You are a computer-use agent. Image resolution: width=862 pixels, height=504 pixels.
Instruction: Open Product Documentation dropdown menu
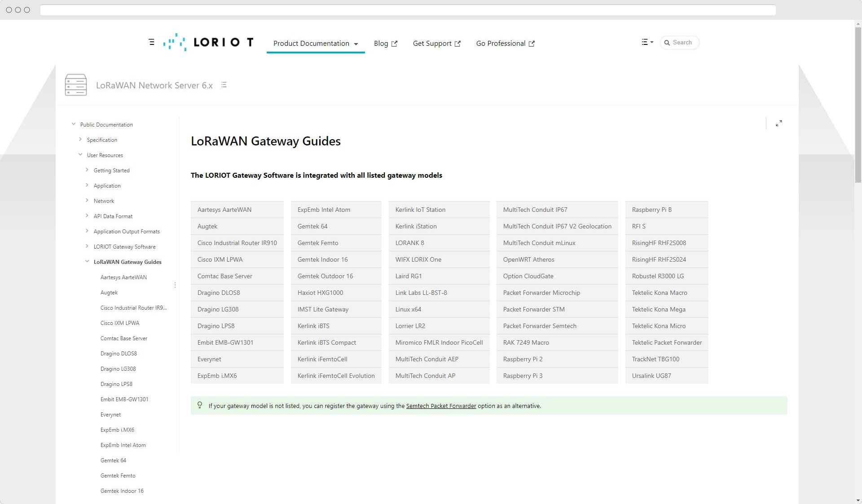point(316,44)
